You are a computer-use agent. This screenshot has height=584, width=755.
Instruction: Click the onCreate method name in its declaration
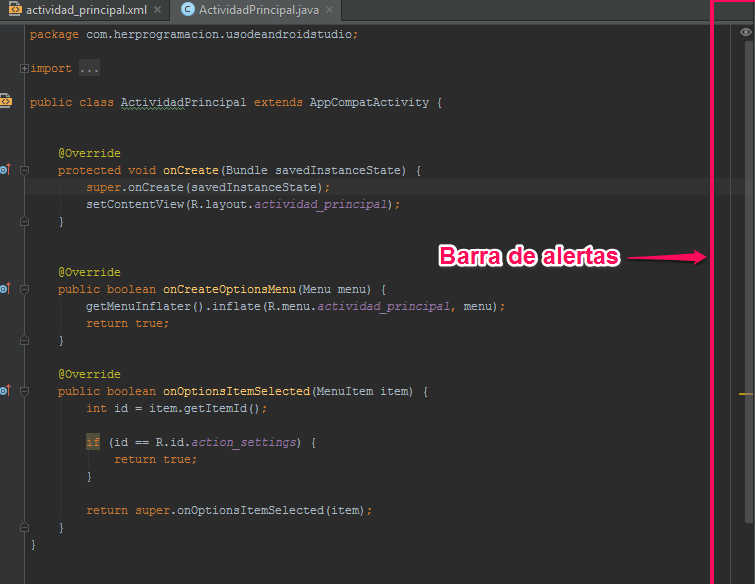(x=191, y=170)
